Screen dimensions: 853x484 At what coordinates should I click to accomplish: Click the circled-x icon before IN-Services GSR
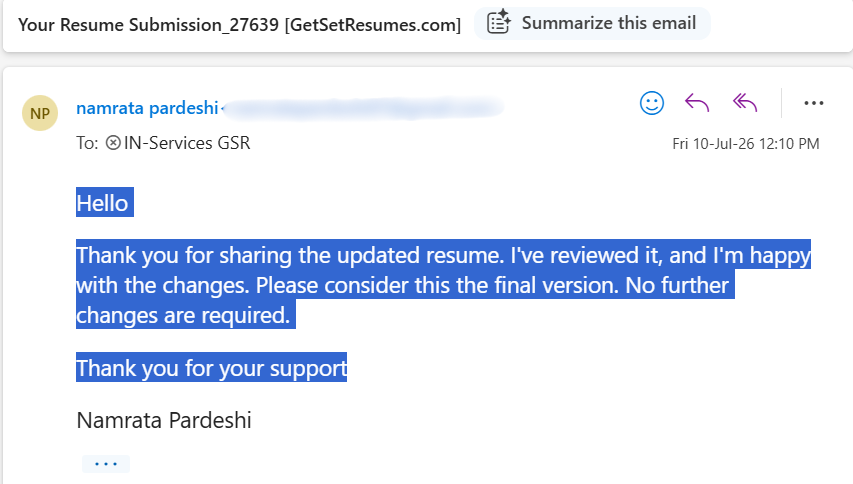[x=113, y=143]
